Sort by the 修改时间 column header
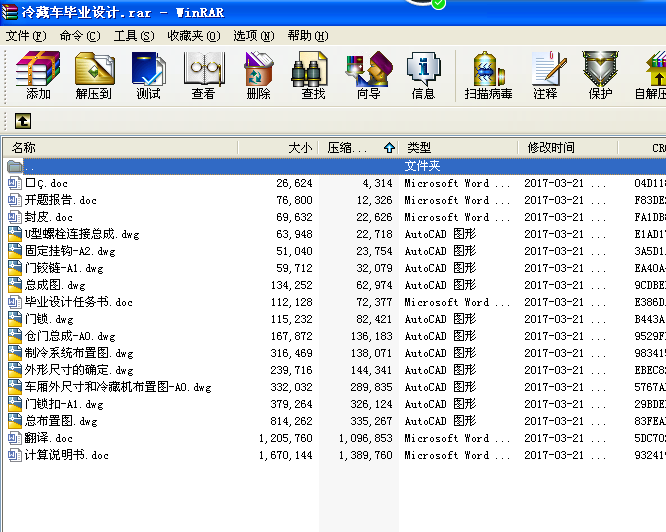Viewport: 666px width, 532px height. tap(568, 148)
